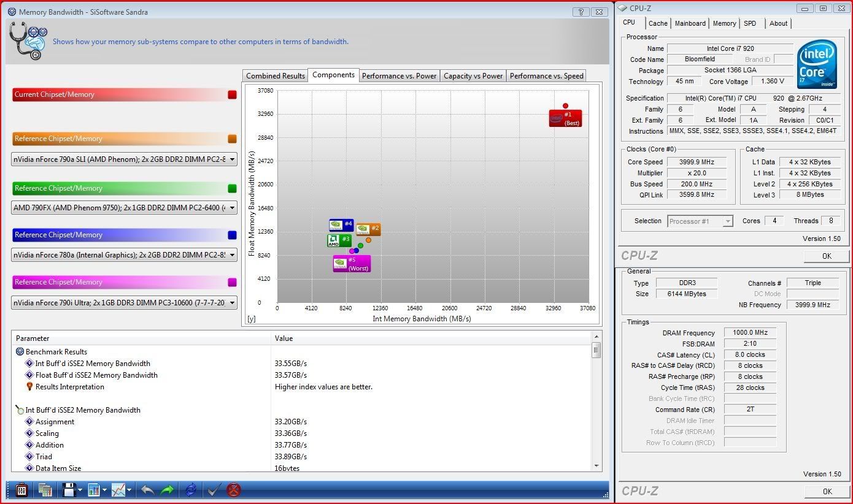Click the Scaling row diamond icon
Viewport: 853px width, 504px height.
click(29, 433)
